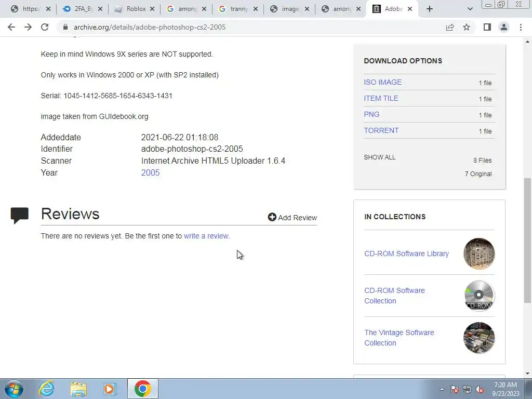532x399 pixels.
Task: Go back to the previous page
Action: (x=11, y=27)
